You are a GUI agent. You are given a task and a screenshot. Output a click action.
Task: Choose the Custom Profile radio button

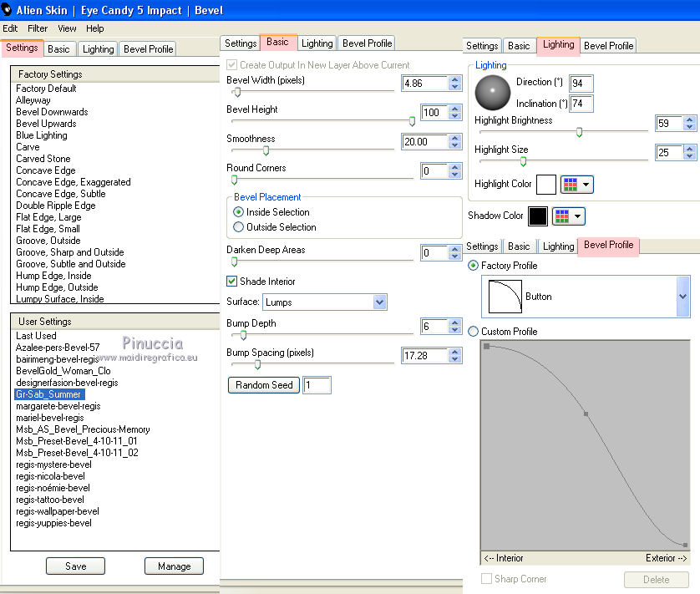[x=474, y=332]
